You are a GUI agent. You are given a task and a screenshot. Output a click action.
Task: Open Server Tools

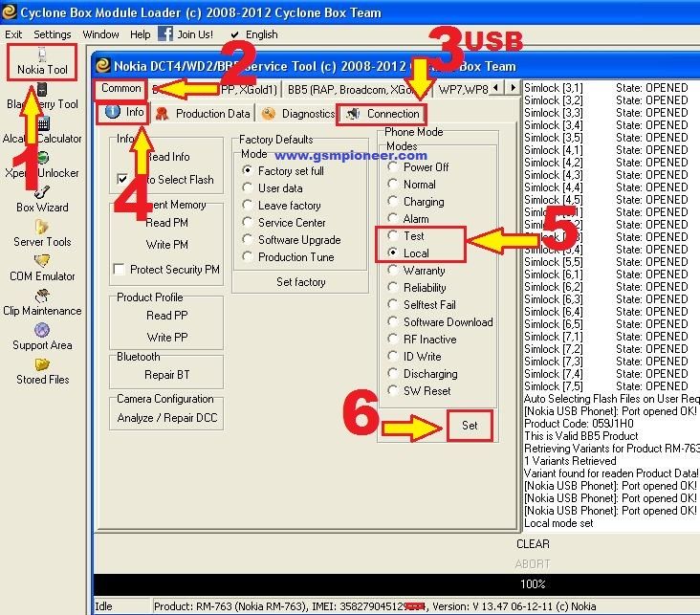[42, 234]
